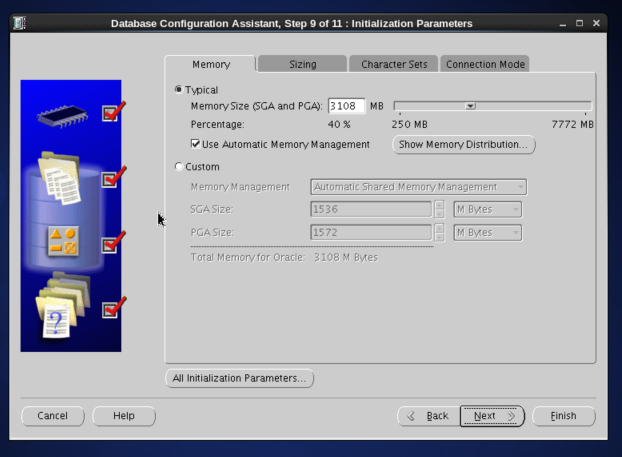
Task: Click the checkmark beside the memory chip
Action: click(113, 112)
